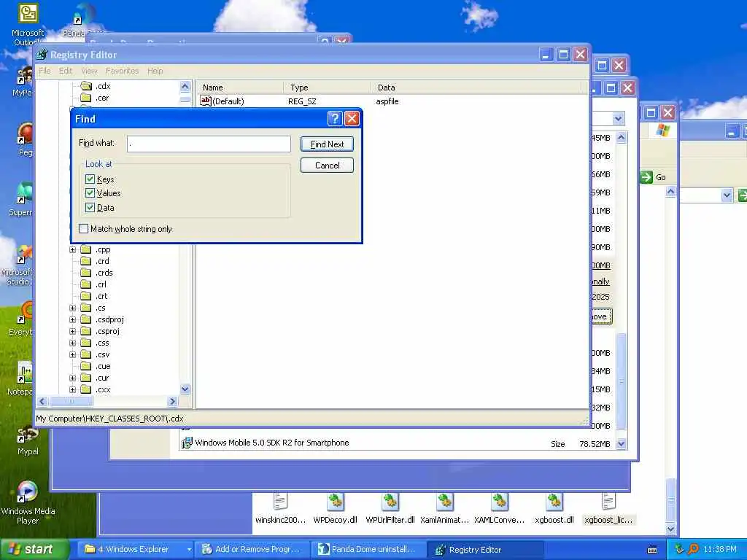Select the winskinc200... file icon
Screen dimensions: 747x560
(x=281, y=502)
